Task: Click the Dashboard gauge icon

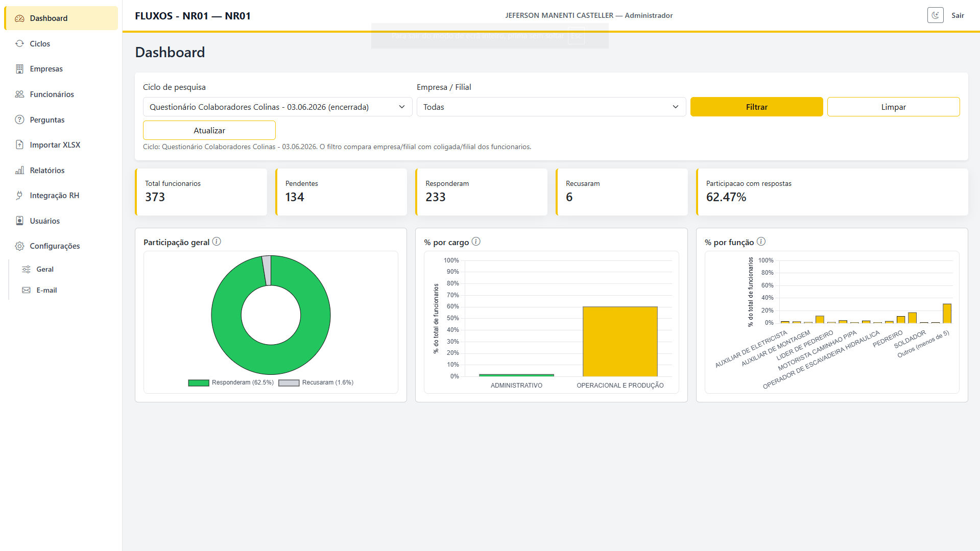Action: (x=19, y=18)
